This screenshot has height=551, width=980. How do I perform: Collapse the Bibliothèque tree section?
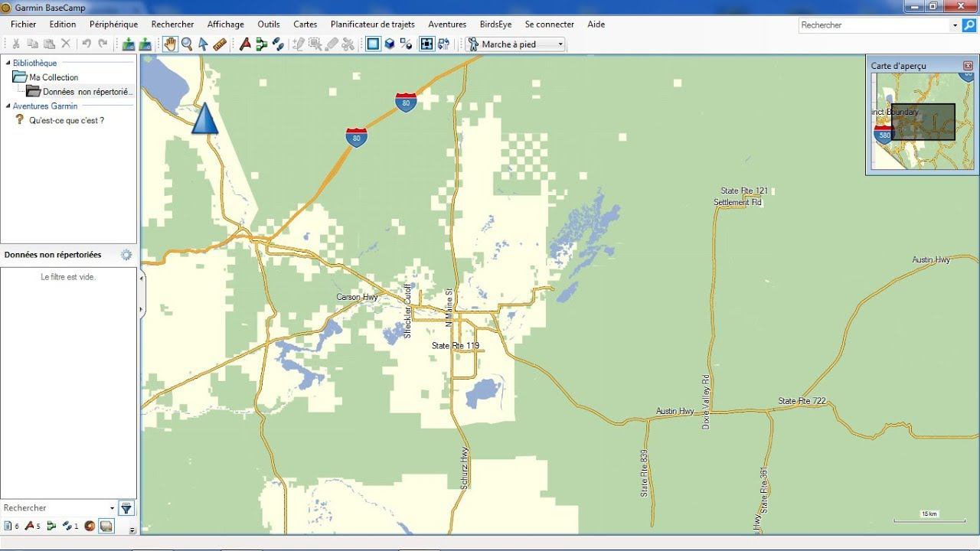[x=8, y=63]
